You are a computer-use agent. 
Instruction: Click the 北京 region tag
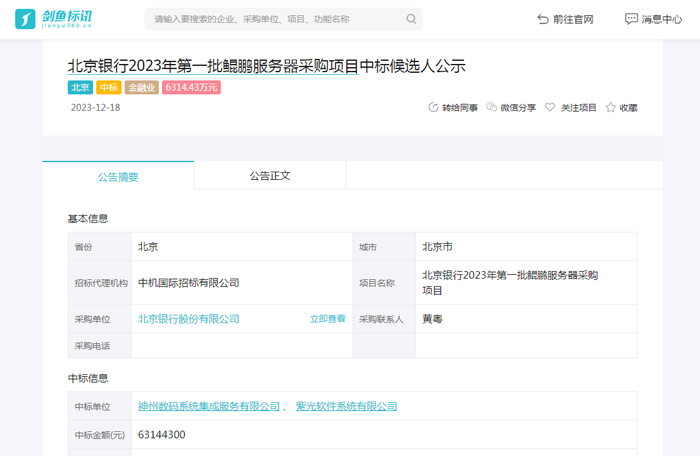tap(80, 87)
